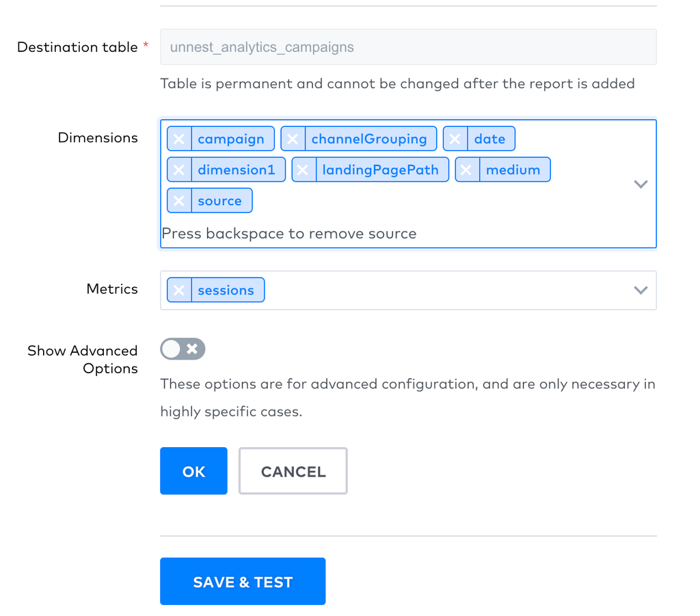The height and width of the screenshot is (616, 700).
Task: Remove the dimension1 tag
Action: (179, 170)
